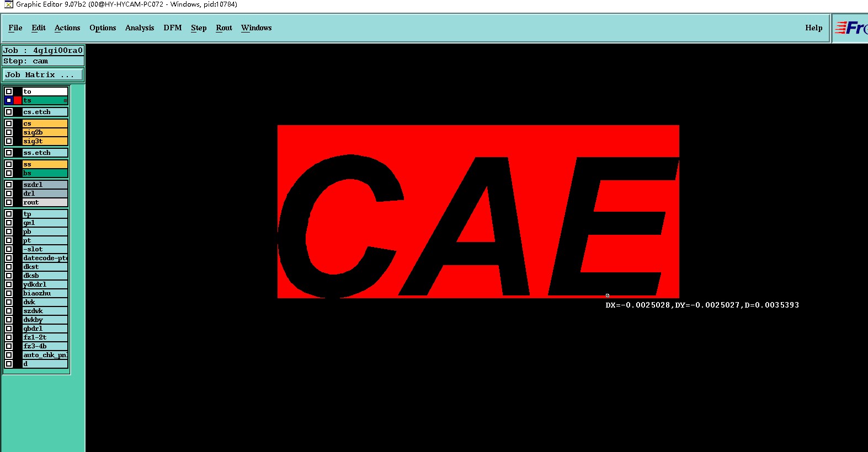868x452 pixels.
Task: Select the 'ts' layer name
Action: click(45, 100)
